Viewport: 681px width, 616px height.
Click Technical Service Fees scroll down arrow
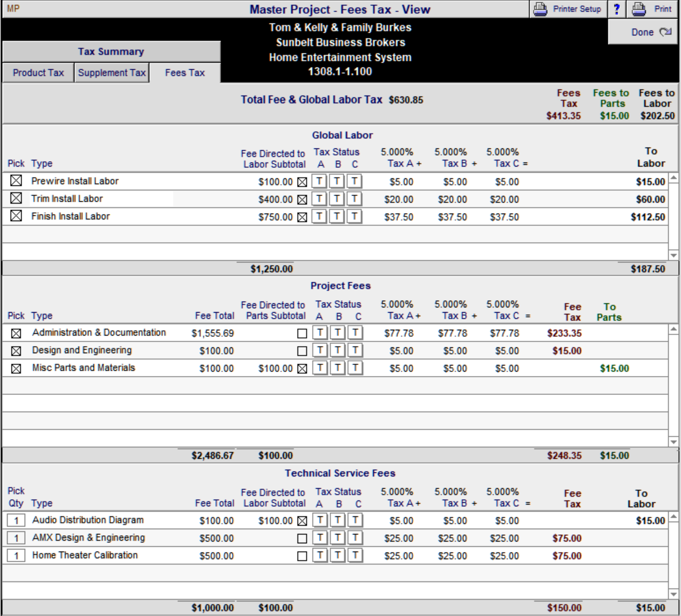pyautogui.click(x=674, y=595)
